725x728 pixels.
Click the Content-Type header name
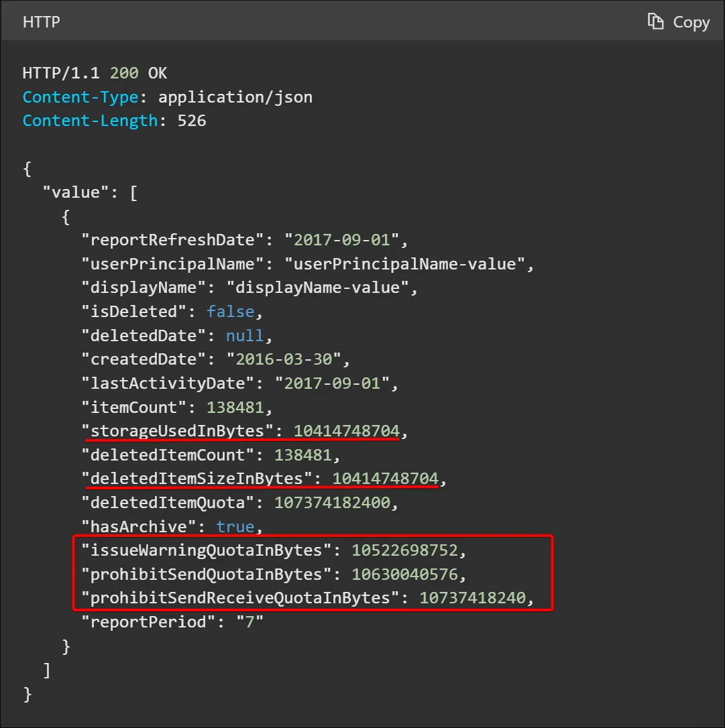coord(80,97)
